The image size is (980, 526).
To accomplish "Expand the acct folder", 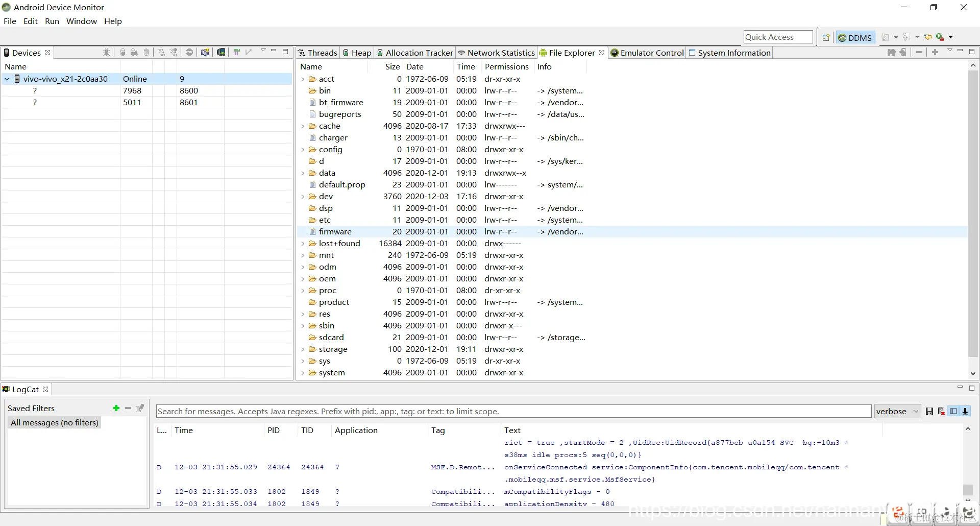I will pyautogui.click(x=303, y=79).
